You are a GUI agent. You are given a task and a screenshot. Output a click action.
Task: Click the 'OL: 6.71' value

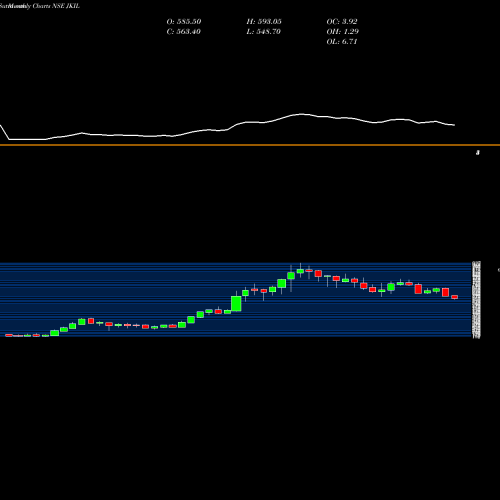tap(342, 41)
